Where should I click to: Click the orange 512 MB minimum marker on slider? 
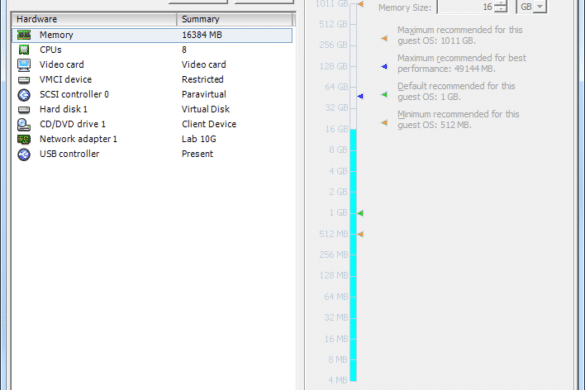[360, 234]
